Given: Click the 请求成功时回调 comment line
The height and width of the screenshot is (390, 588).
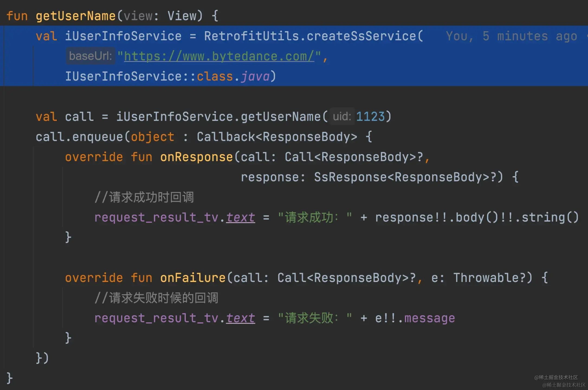Looking at the screenshot, I should tap(144, 197).
